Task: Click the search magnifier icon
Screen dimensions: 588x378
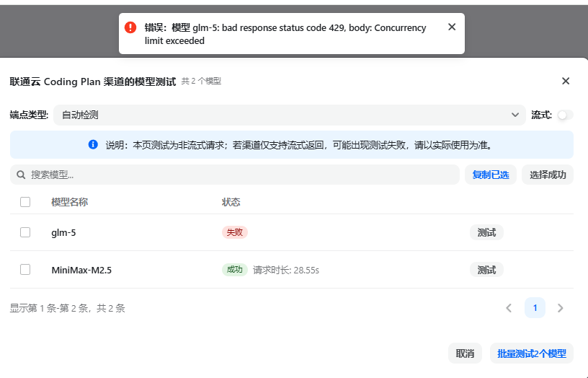Action: [21, 175]
